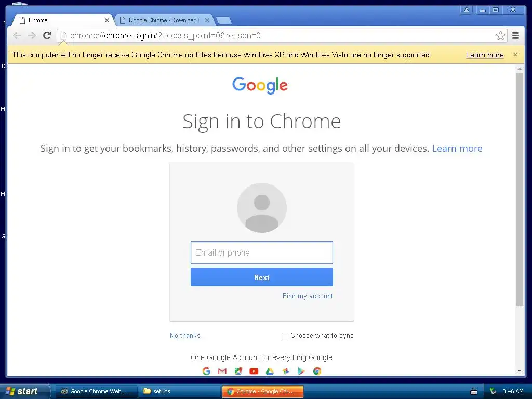Switch to Google Chrome Web taskbar item

(97, 391)
